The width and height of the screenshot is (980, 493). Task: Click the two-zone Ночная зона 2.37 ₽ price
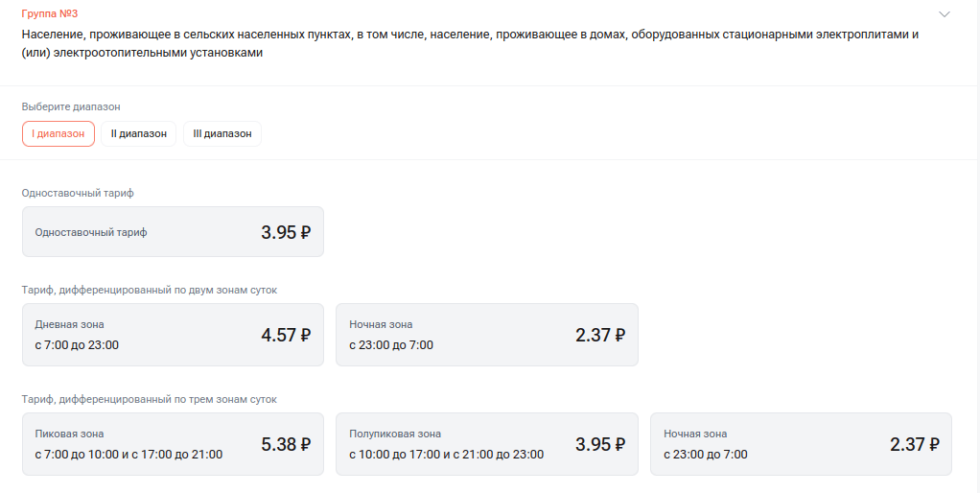(x=600, y=336)
